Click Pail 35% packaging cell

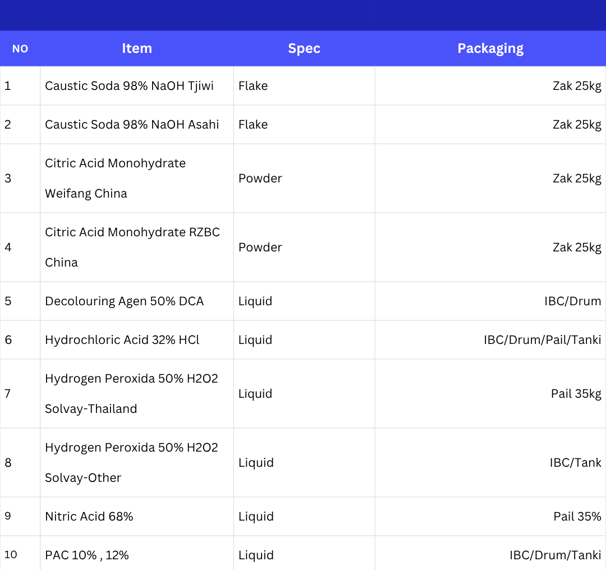click(490, 516)
